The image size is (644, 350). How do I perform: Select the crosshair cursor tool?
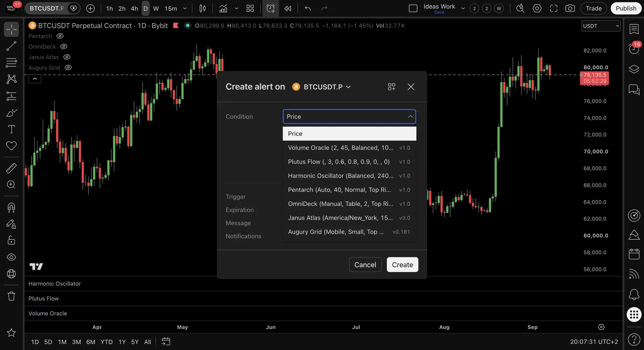pos(11,30)
